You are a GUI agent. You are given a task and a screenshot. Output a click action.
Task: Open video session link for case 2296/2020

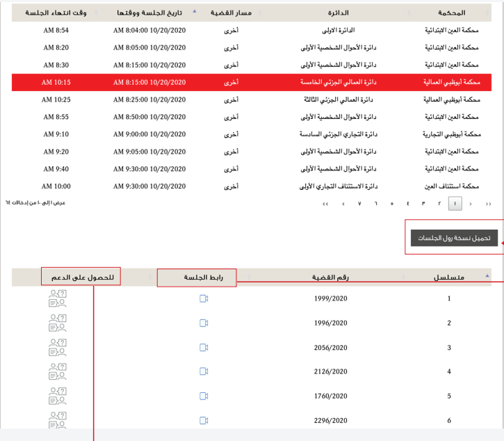point(204,420)
